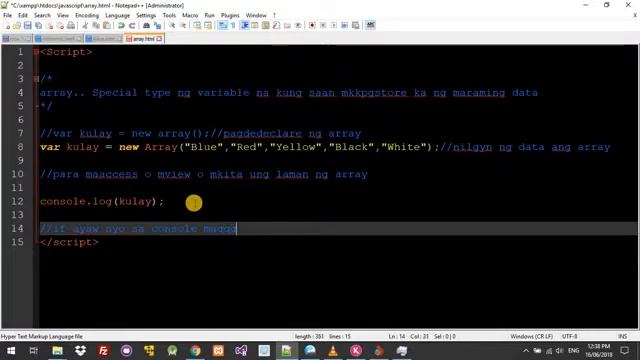Open Find with binoculars icon

click(x=146, y=25)
